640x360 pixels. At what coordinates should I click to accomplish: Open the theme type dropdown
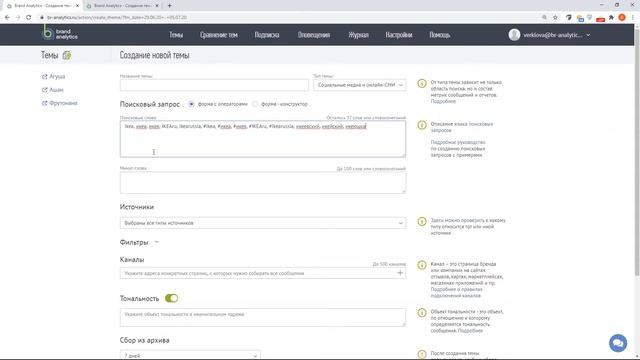click(360, 85)
